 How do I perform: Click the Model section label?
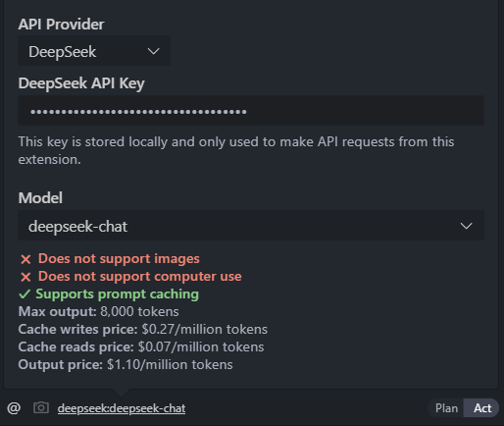tap(40, 198)
